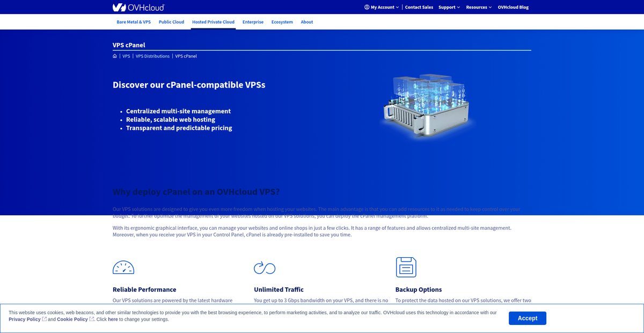Accept cookies with the Accept button
Screen dimensions: 644x333
(528, 318)
